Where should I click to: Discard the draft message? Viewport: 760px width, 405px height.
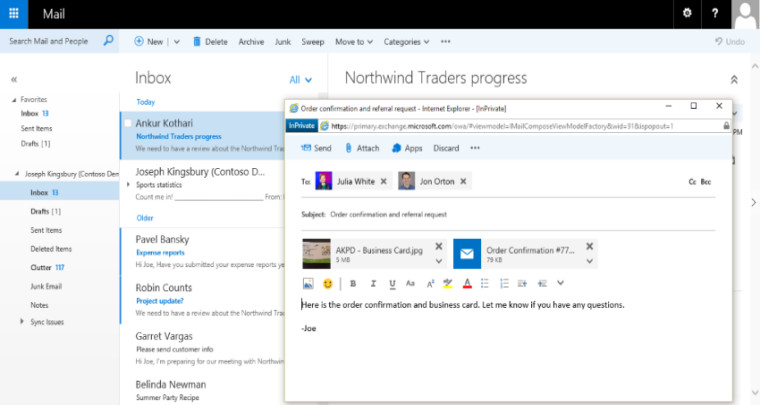(446, 148)
